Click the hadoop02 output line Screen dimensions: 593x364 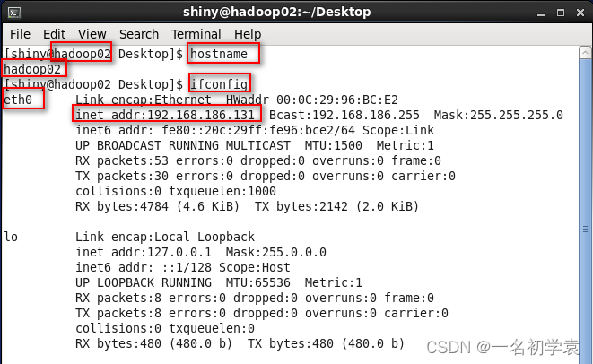pos(33,69)
